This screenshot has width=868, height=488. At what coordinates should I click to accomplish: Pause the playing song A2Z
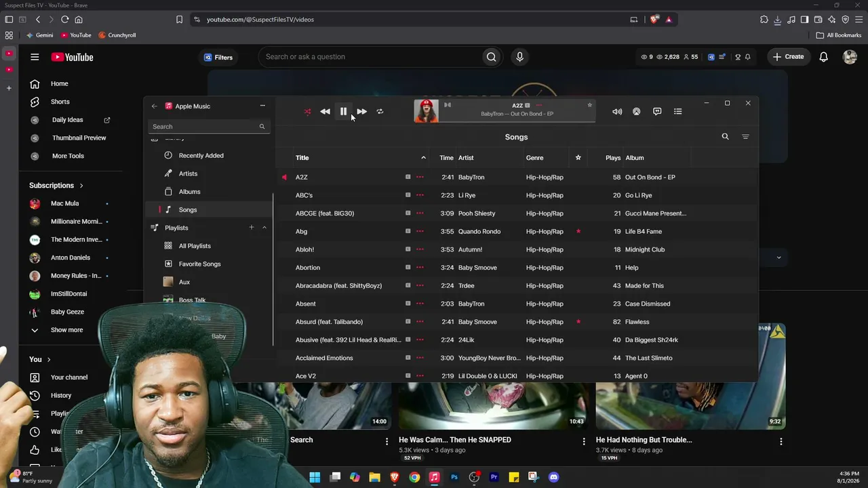coord(343,112)
